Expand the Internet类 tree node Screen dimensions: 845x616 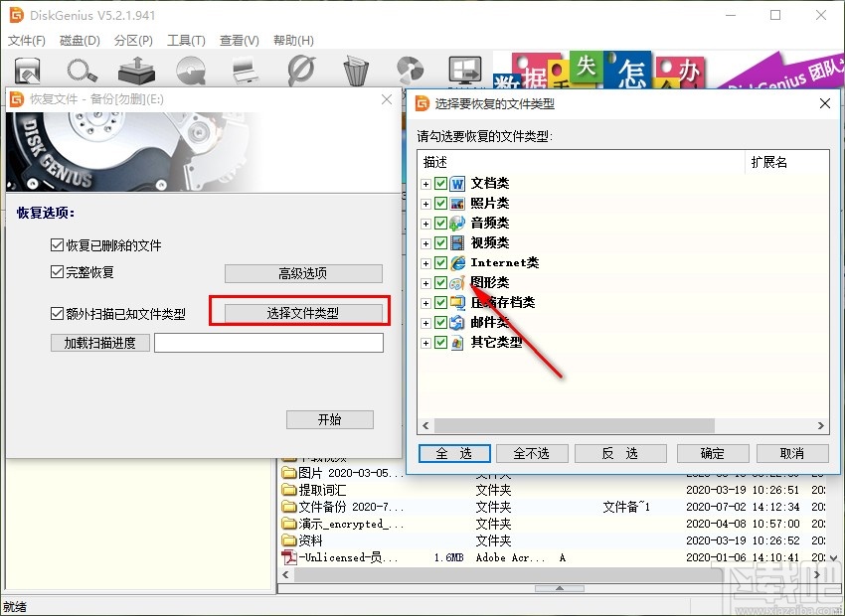pos(425,263)
